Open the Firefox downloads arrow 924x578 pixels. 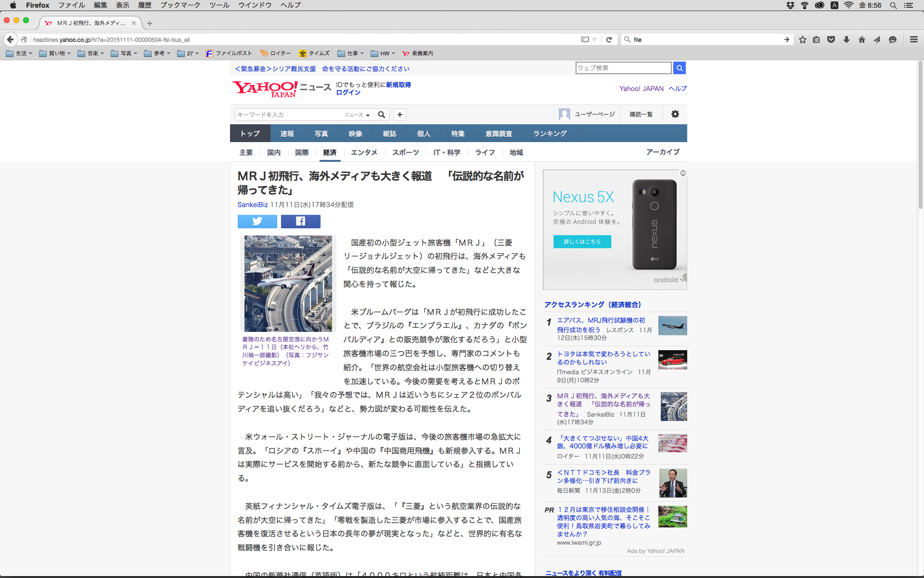[846, 39]
